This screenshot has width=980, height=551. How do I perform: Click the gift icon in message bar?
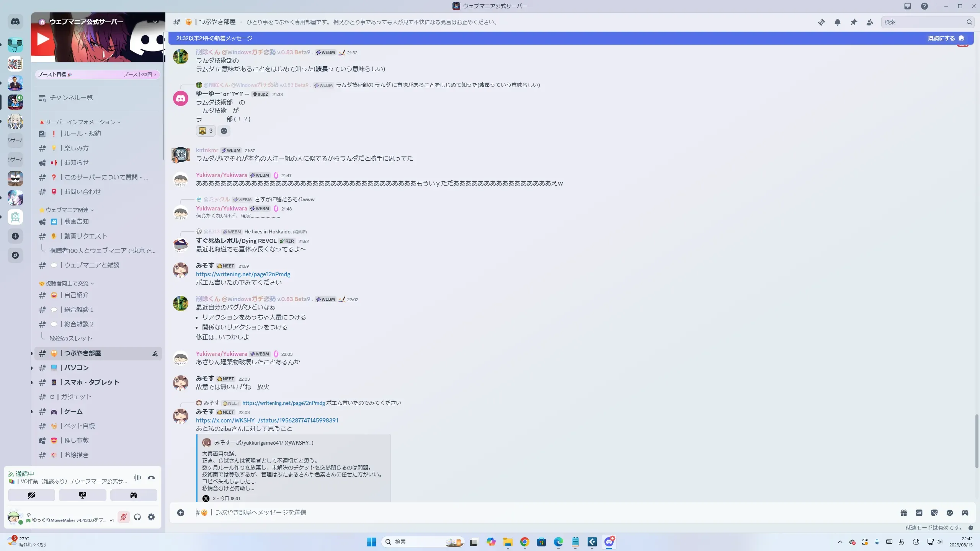coord(904,513)
